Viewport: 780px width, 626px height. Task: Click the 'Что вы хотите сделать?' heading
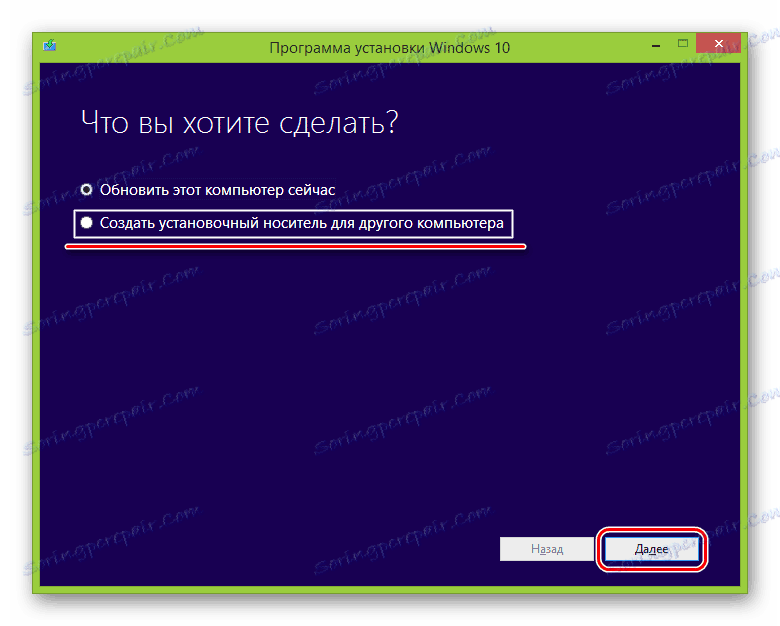point(239,122)
